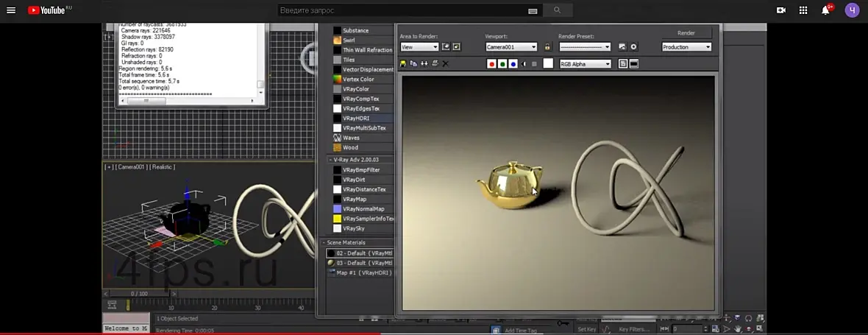Copy the render image to clipboard

tap(413, 63)
